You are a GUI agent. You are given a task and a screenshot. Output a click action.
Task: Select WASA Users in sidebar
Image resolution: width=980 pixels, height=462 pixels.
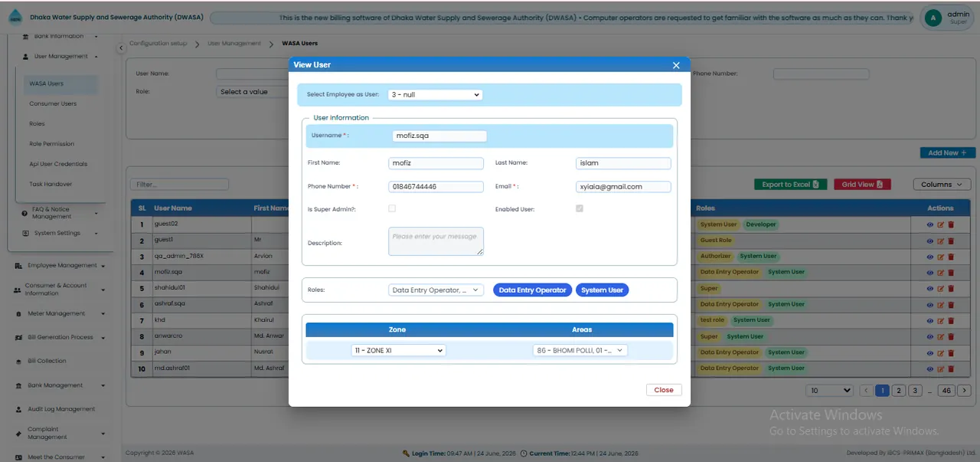pos(60,84)
